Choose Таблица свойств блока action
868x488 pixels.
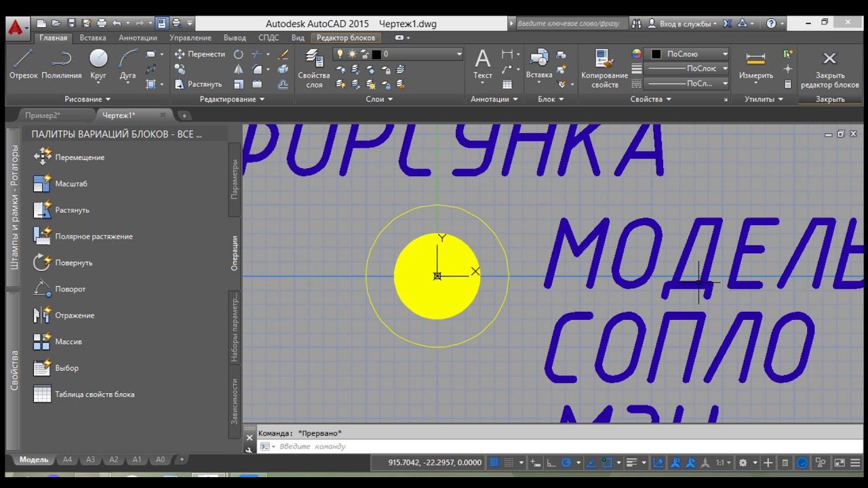(x=84, y=394)
